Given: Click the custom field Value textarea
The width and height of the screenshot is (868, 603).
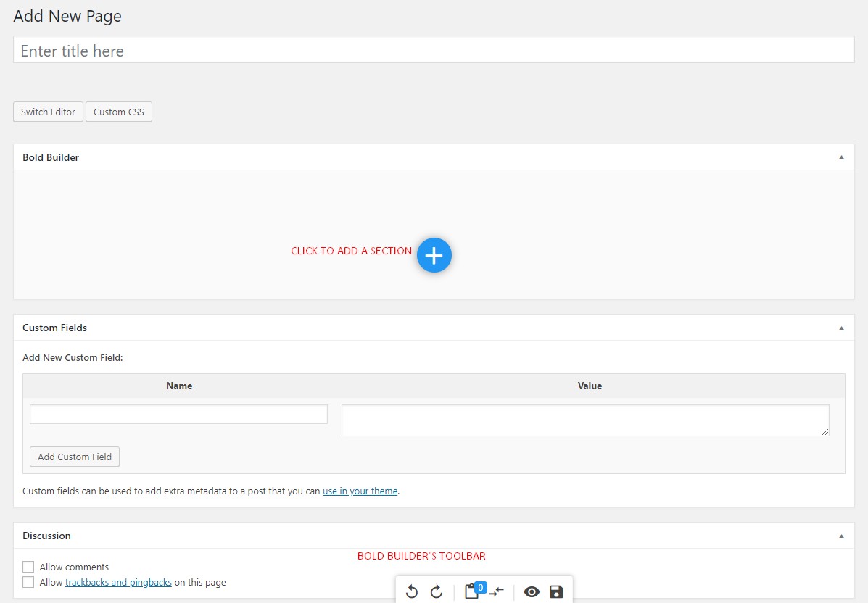Looking at the screenshot, I should (x=585, y=420).
